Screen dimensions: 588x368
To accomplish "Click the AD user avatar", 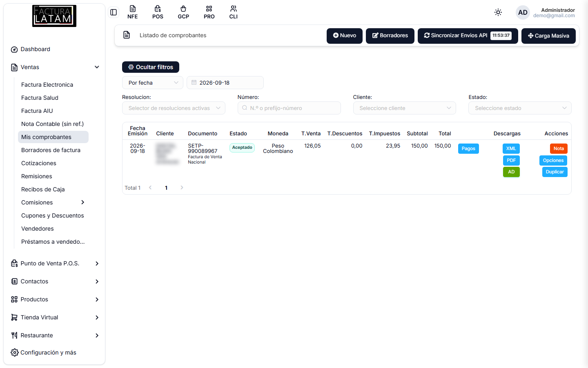I will [x=523, y=12].
